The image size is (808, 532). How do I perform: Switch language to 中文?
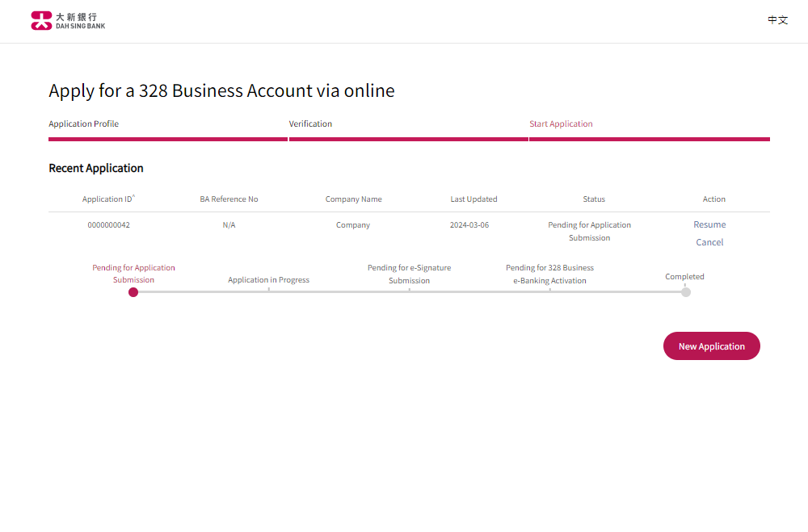[777, 20]
